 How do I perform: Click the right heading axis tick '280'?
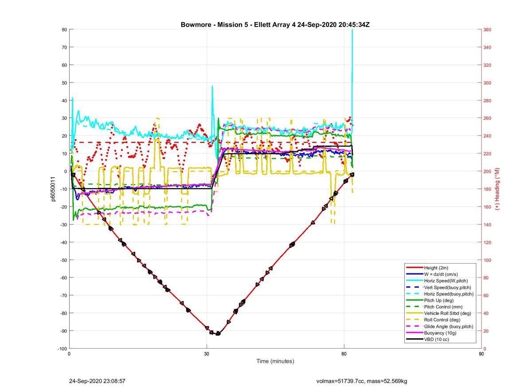(x=488, y=101)
